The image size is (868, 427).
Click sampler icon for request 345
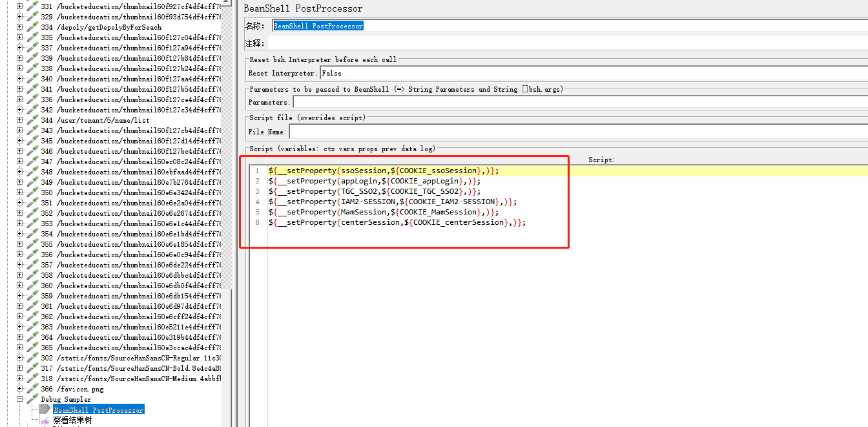coord(32,141)
